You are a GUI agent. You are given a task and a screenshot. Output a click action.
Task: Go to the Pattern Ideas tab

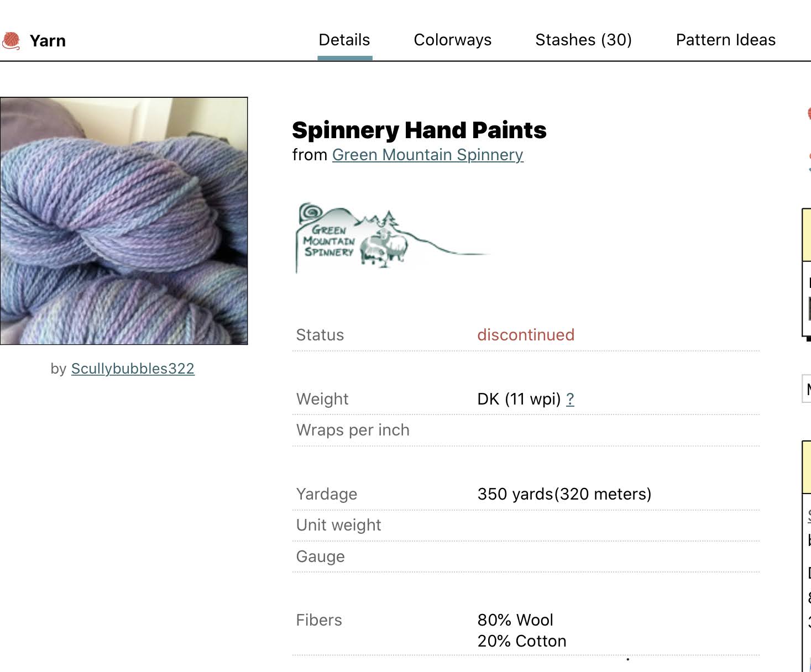(x=725, y=40)
